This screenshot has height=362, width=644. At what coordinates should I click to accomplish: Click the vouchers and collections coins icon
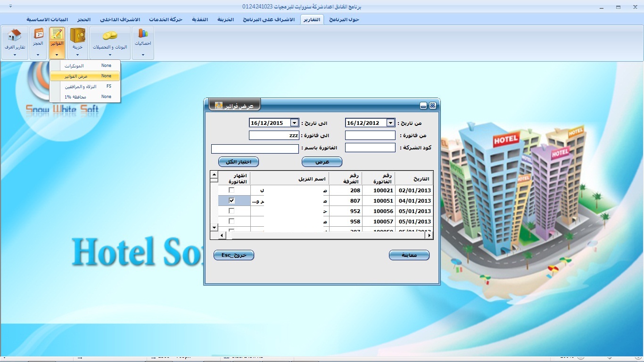pyautogui.click(x=110, y=36)
